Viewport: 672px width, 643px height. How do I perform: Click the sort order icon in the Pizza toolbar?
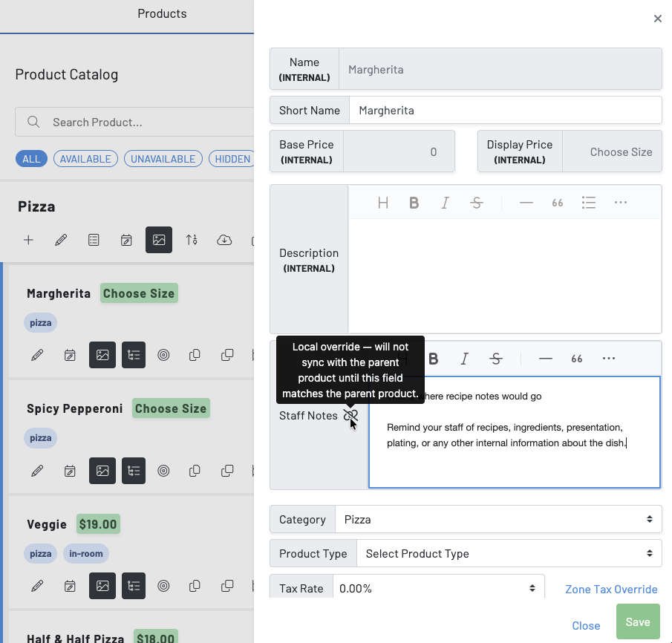[192, 240]
